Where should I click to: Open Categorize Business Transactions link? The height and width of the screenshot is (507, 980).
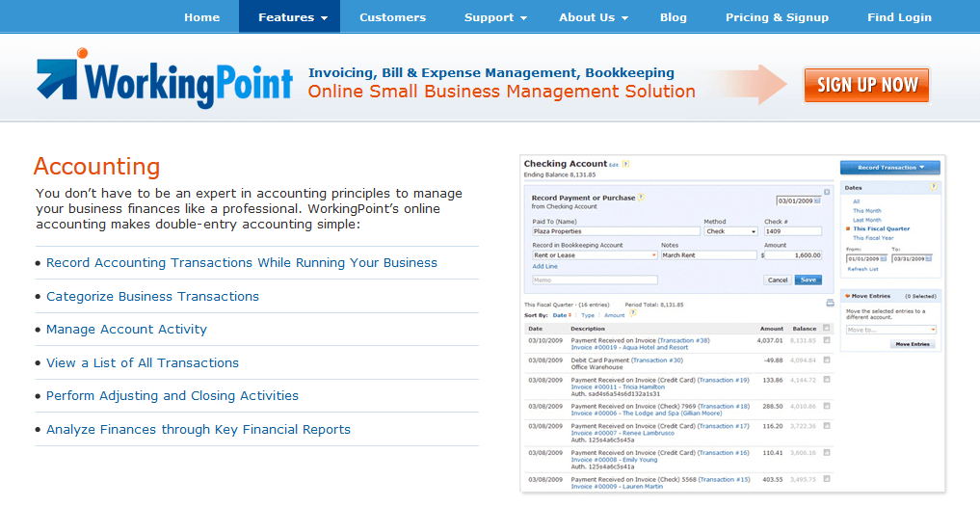coord(152,296)
